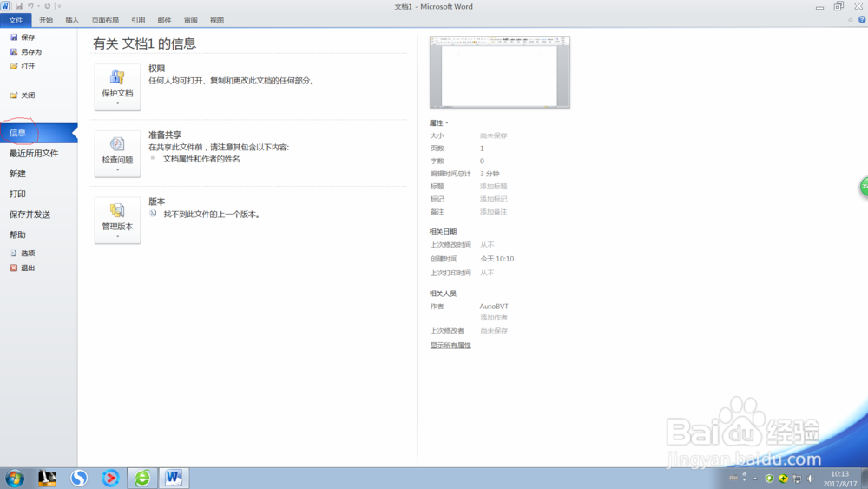
Task: Click 保存 in the backstage menu
Action: pyautogui.click(x=23, y=37)
